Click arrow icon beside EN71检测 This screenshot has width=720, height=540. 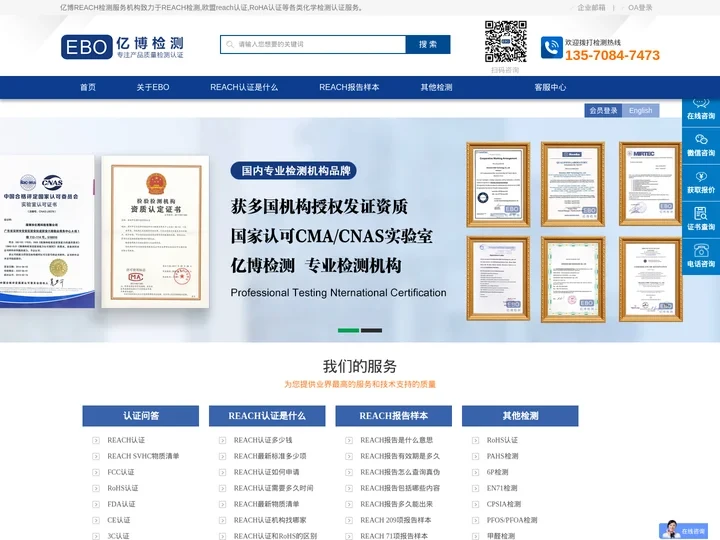pos(476,489)
